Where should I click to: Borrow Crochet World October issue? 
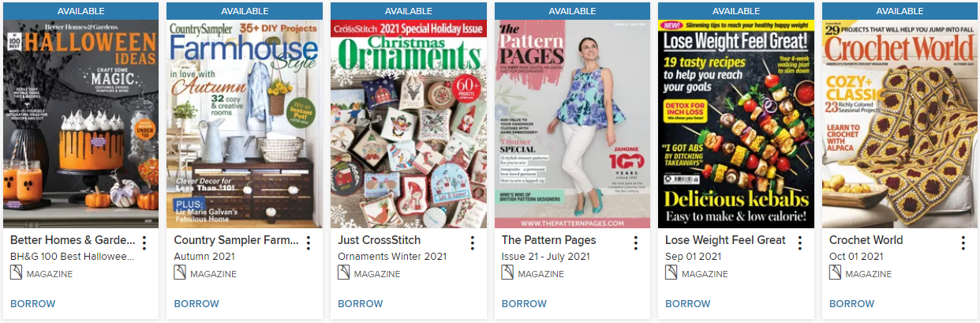pyautogui.click(x=852, y=303)
